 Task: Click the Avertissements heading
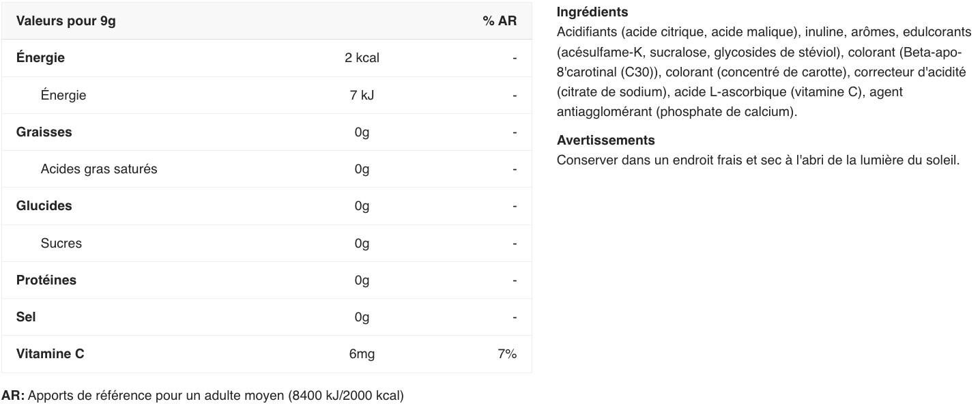(605, 140)
